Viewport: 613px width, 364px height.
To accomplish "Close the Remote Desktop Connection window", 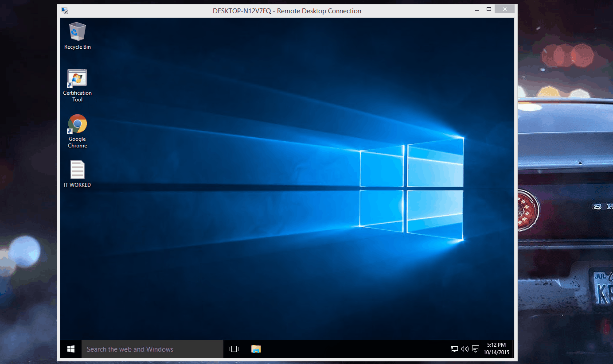I will click(x=504, y=9).
